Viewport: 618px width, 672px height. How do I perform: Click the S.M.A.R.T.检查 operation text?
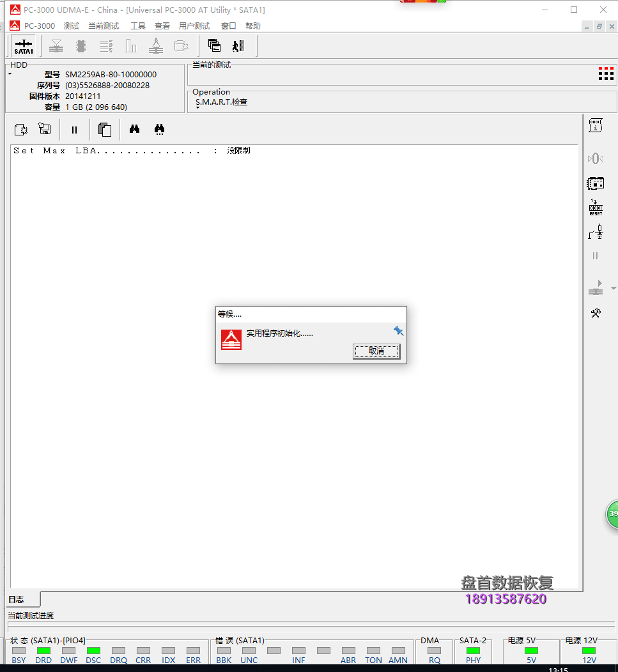tap(222, 102)
